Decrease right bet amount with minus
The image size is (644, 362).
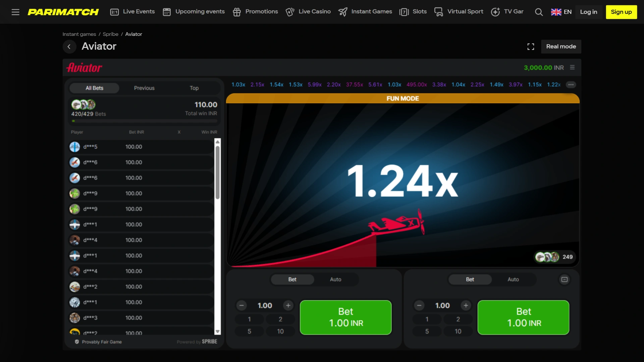point(419,305)
